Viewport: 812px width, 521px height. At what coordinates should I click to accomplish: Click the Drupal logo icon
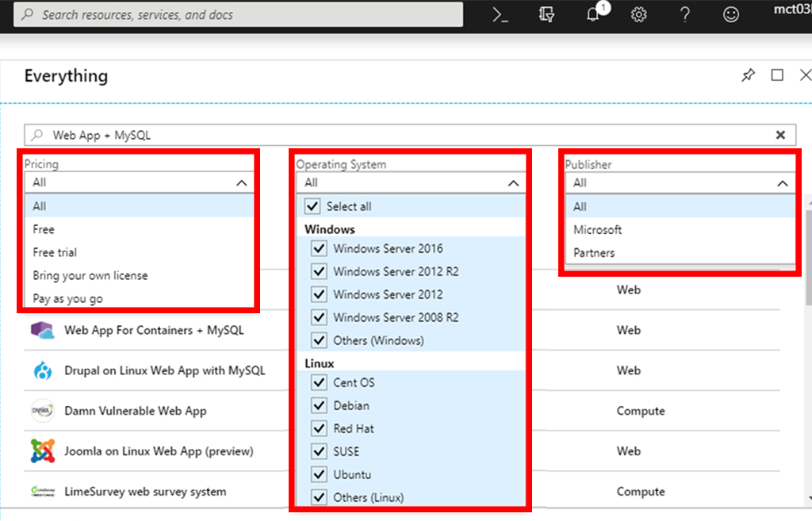pyautogui.click(x=43, y=370)
